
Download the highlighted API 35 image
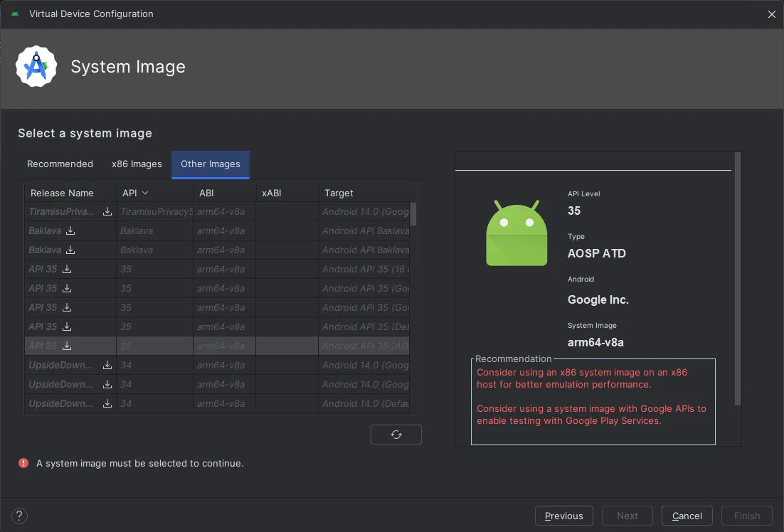click(x=67, y=346)
